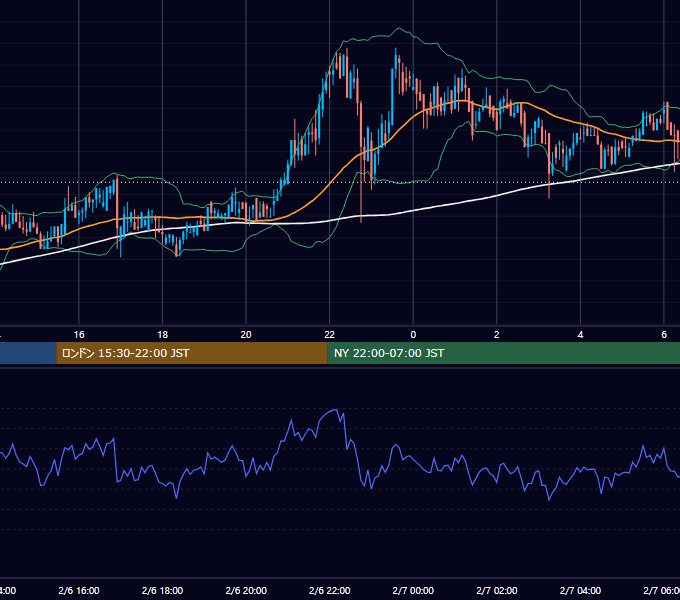Click the hour label 0 on price chart axis
680x600 pixels.
413,335
